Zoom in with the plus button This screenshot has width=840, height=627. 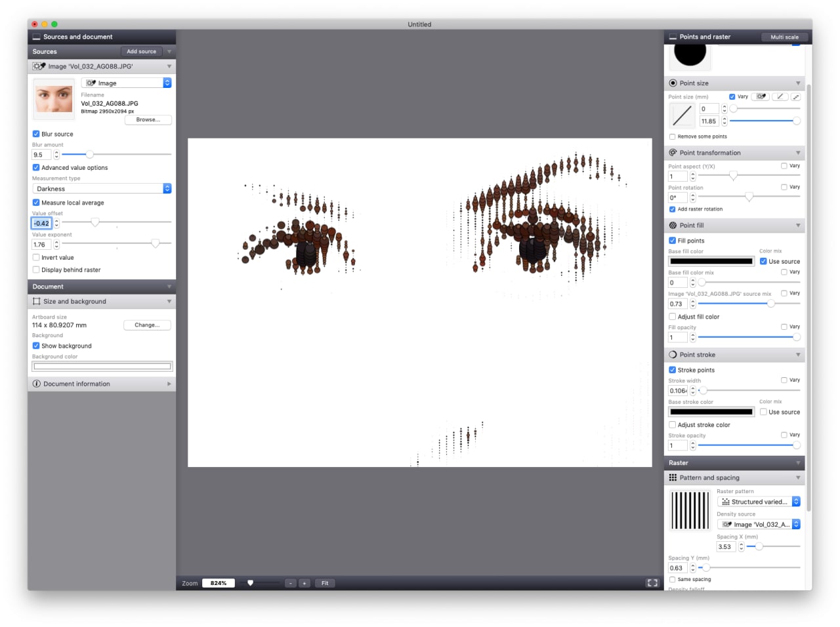304,583
